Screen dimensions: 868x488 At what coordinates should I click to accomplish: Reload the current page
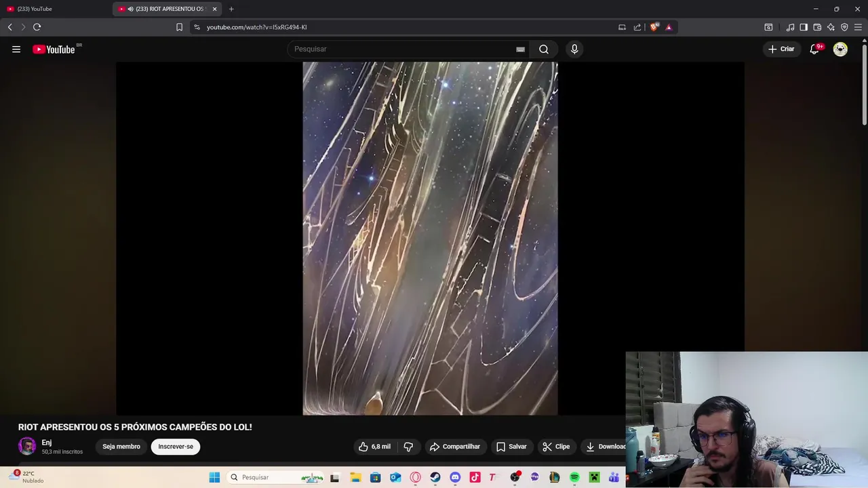[37, 27]
